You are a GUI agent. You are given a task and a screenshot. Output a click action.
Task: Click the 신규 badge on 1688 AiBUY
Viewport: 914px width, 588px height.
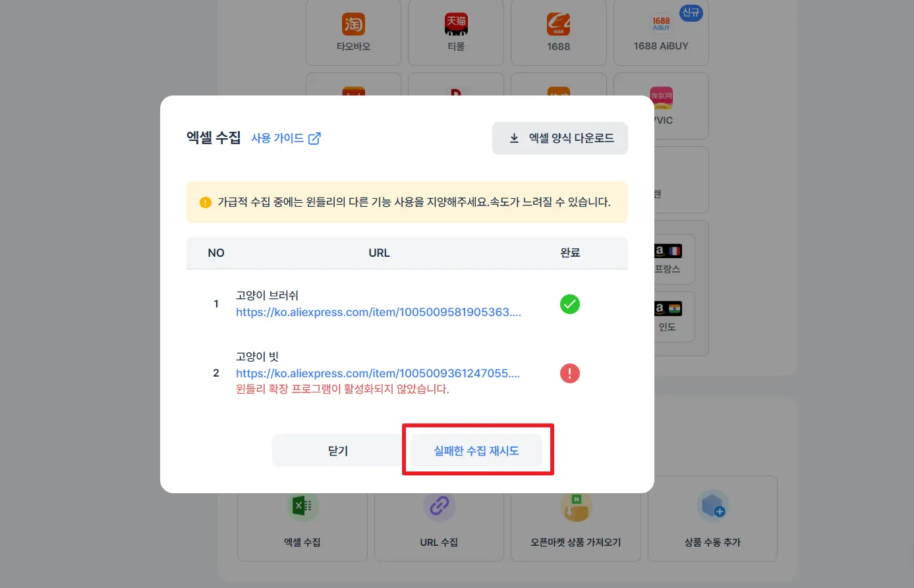coord(691,13)
